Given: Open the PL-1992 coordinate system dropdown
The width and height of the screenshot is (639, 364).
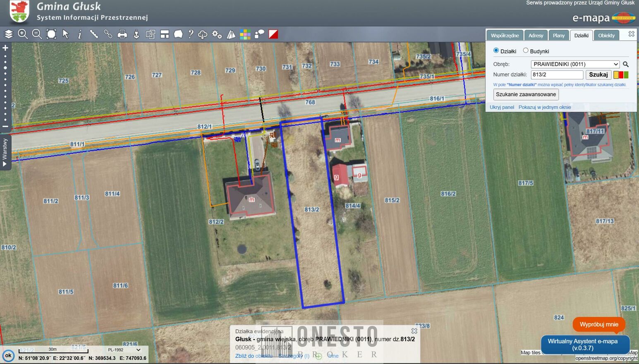Looking at the screenshot, I should (x=124, y=350).
